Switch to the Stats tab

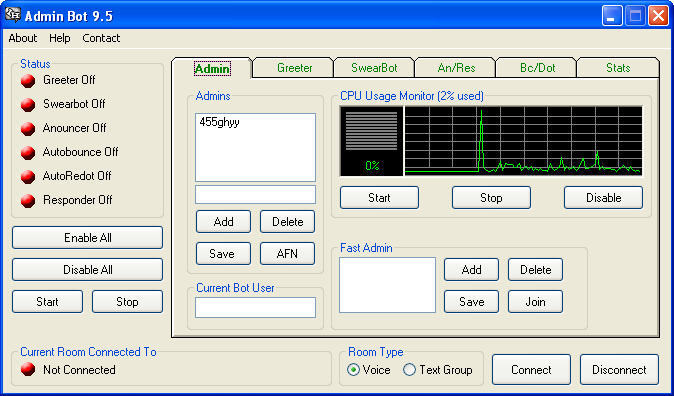click(x=618, y=68)
